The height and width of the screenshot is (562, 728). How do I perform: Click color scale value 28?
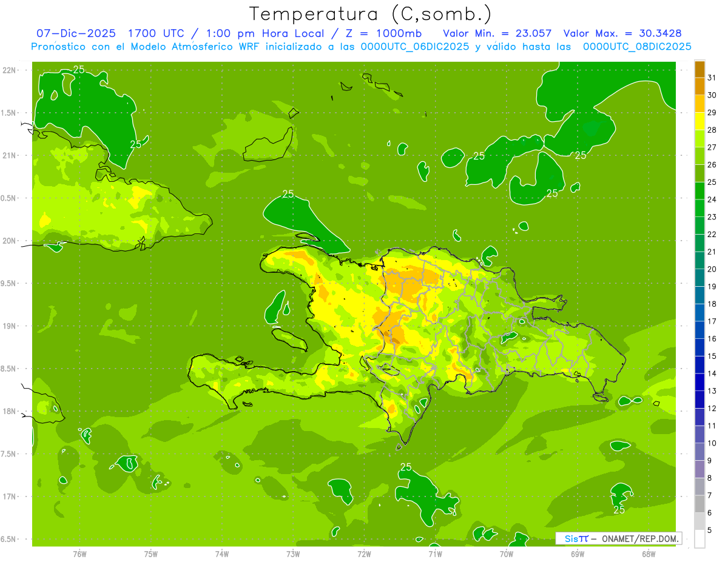pos(712,130)
